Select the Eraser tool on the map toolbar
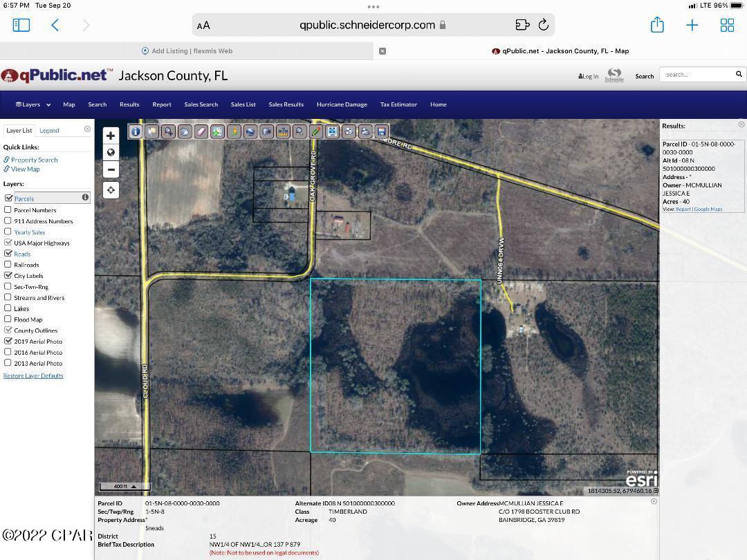747x560 pixels. click(201, 131)
